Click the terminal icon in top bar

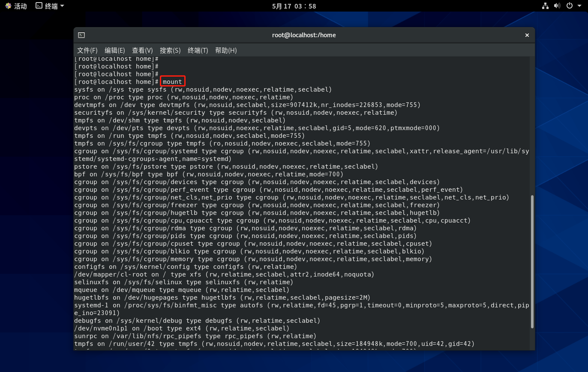(x=39, y=6)
